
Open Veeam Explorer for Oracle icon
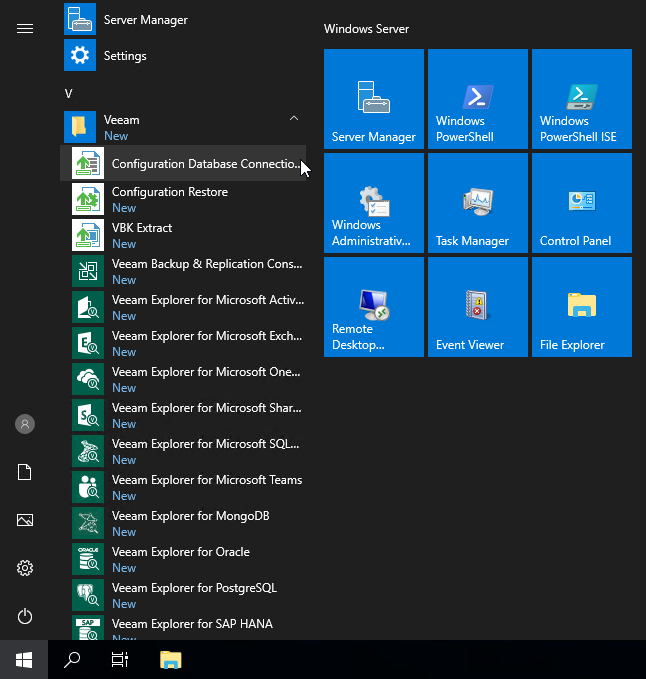88,559
